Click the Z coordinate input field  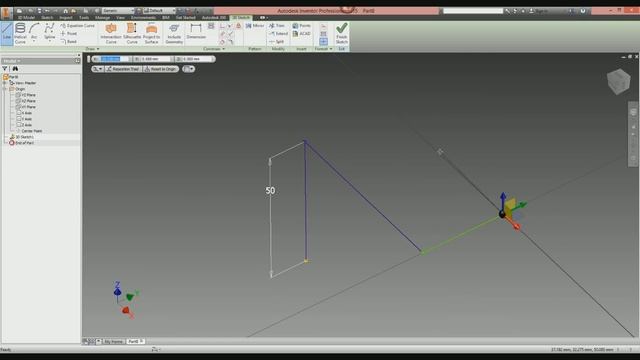pyautogui.click(x=197, y=59)
